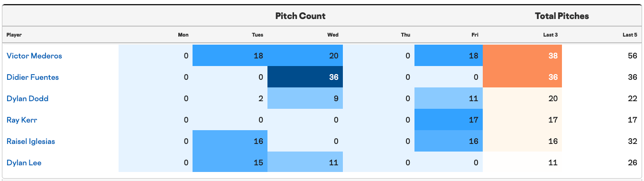Click the Last 3 column header
The height and width of the screenshot is (181, 644).
pyautogui.click(x=550, y=35)
